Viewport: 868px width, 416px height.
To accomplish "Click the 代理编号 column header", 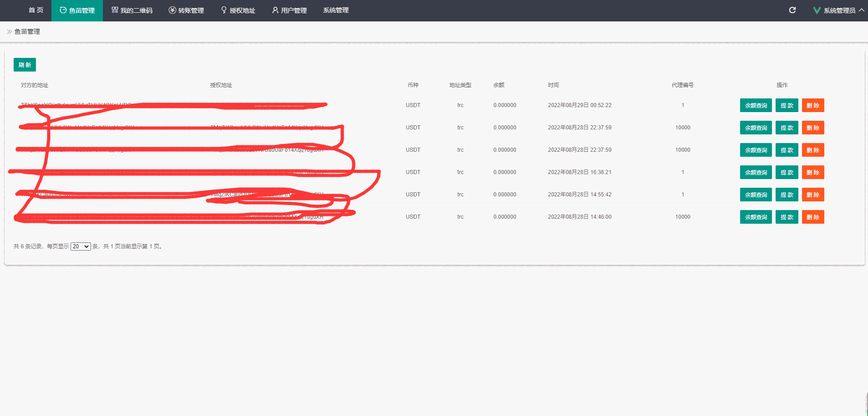I will point(683,85).
